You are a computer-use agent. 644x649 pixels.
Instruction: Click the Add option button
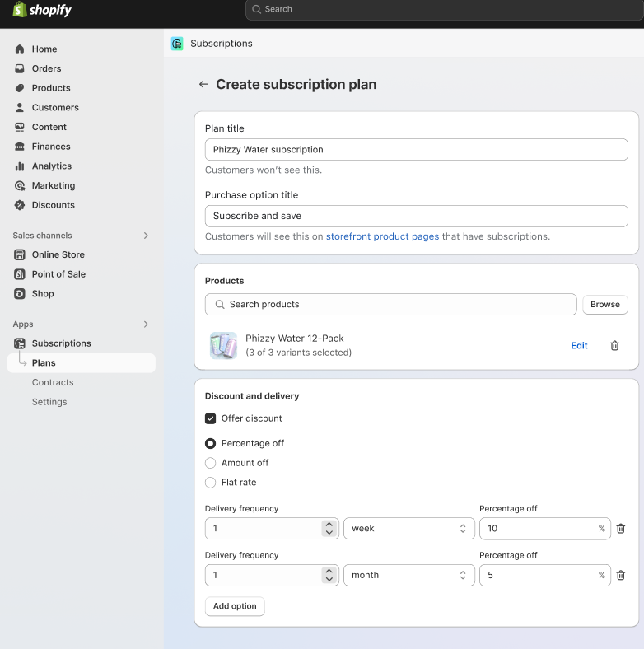tap(235, 606)
